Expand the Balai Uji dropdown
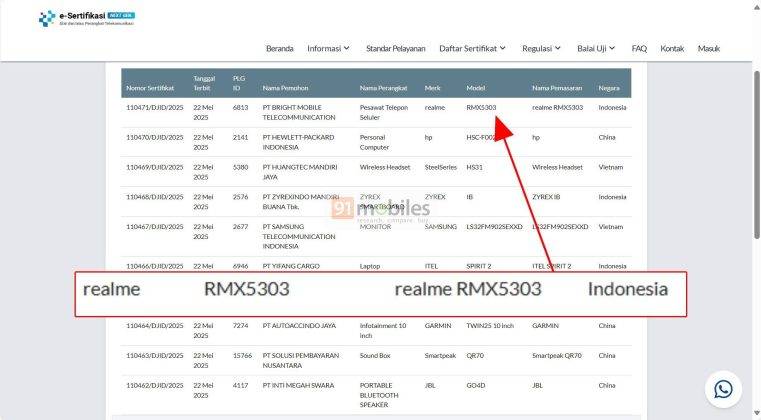 pyautogui.click(x=596, y=49)
